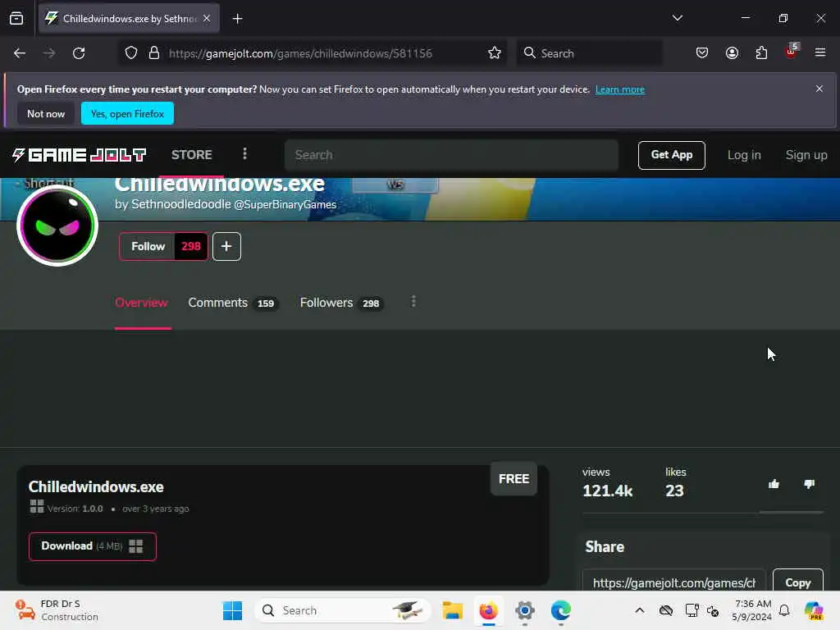This screenshot has width=840, height=630.
Task: Click the Game Jolt search field
Action: click(x=451, y=155)
